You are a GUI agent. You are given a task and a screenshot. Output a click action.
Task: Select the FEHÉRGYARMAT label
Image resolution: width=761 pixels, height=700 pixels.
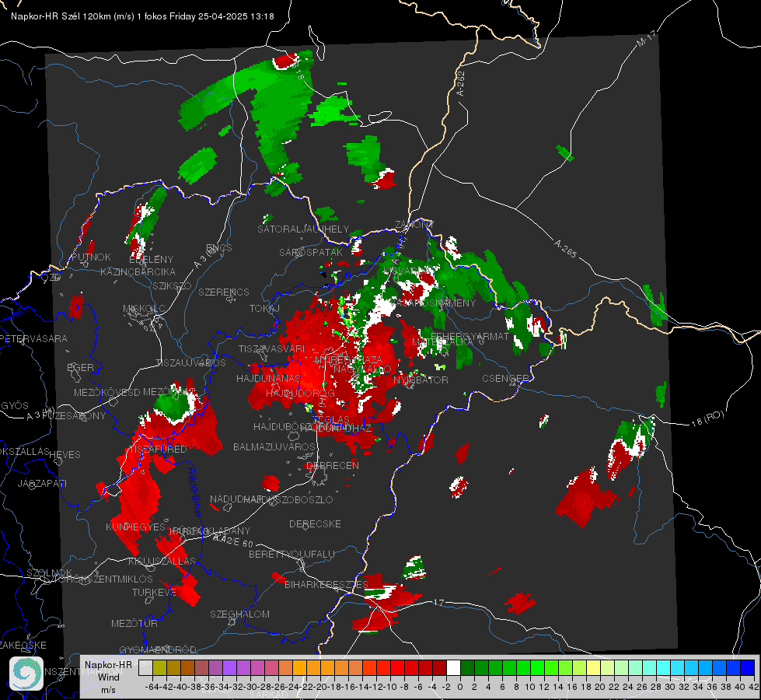tap(470, 336)
